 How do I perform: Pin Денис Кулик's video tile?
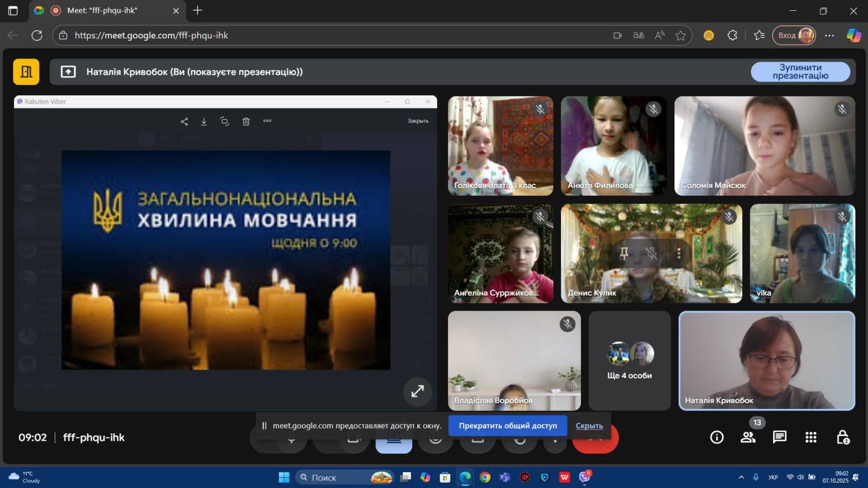(x=624, y=253)
